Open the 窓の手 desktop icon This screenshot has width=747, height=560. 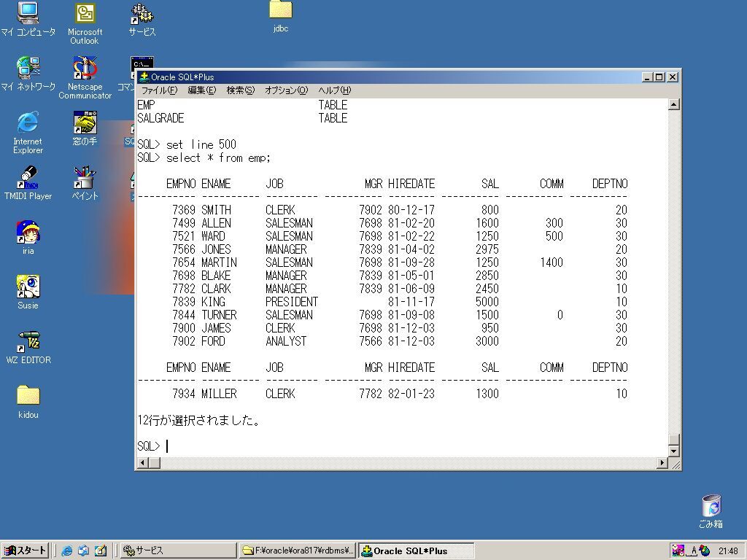(x=85, y=128)
